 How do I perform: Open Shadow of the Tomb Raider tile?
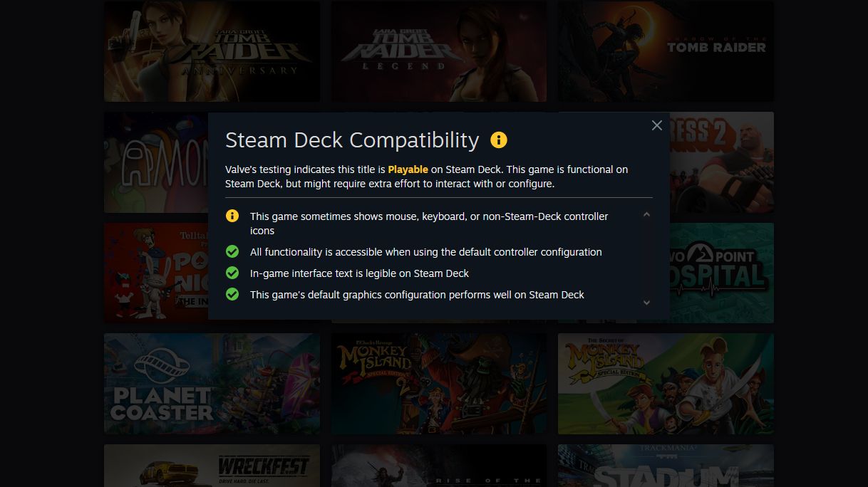tap(666, 51)
